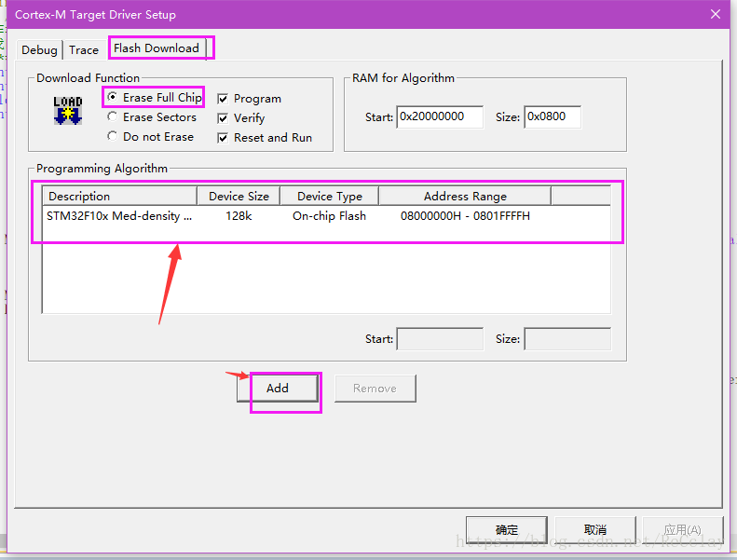Viewport: 737px width, 560px height.
Task: Click the LOAD download icon
Action: [x=68, y=111]
